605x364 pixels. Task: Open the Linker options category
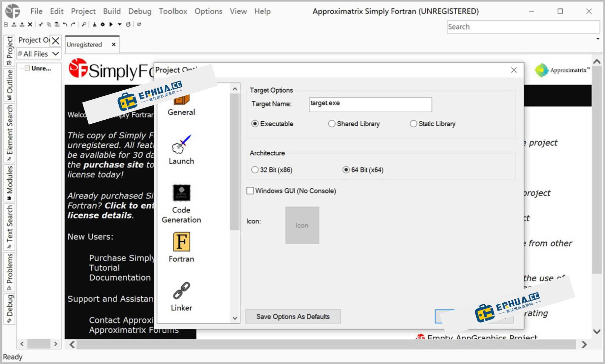tap(181, 297)
